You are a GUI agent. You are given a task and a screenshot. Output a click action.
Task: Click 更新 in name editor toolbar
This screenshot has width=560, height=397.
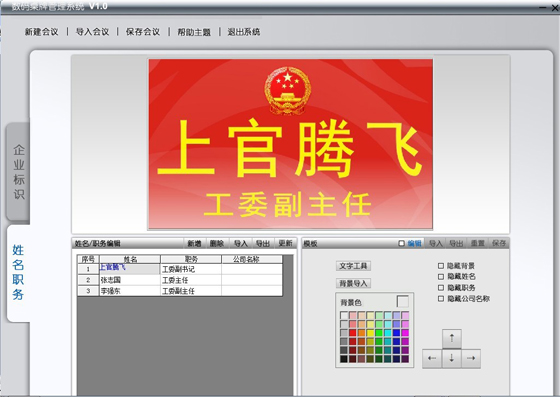click(x=285, y=243)
